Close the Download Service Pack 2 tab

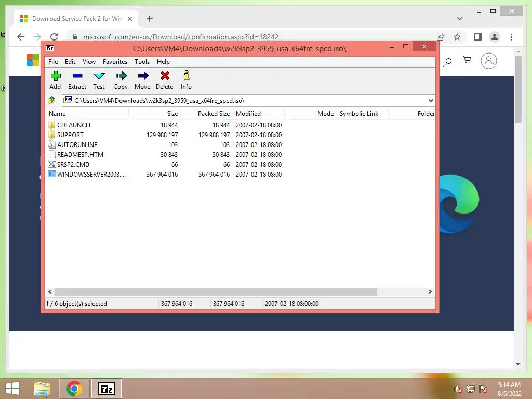click(130, 19)
